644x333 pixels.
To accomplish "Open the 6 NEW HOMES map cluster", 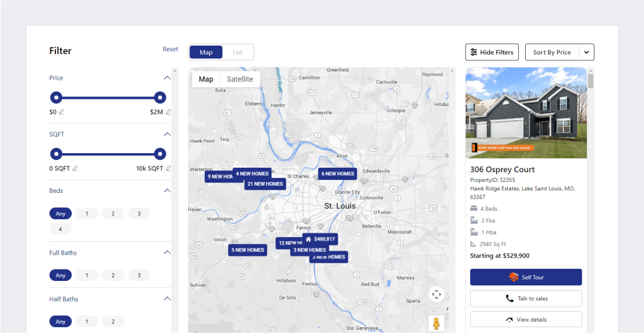I will pos(338,174).
